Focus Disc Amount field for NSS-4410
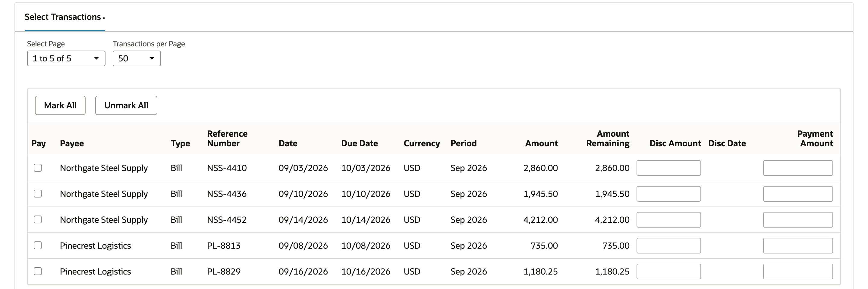The width and height of the screenshot is (868, 289). click(x=668, y=168)
